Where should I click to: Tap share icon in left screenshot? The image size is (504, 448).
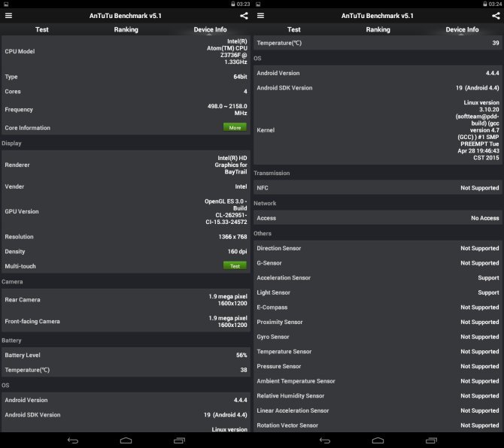[x=244, y=16]
